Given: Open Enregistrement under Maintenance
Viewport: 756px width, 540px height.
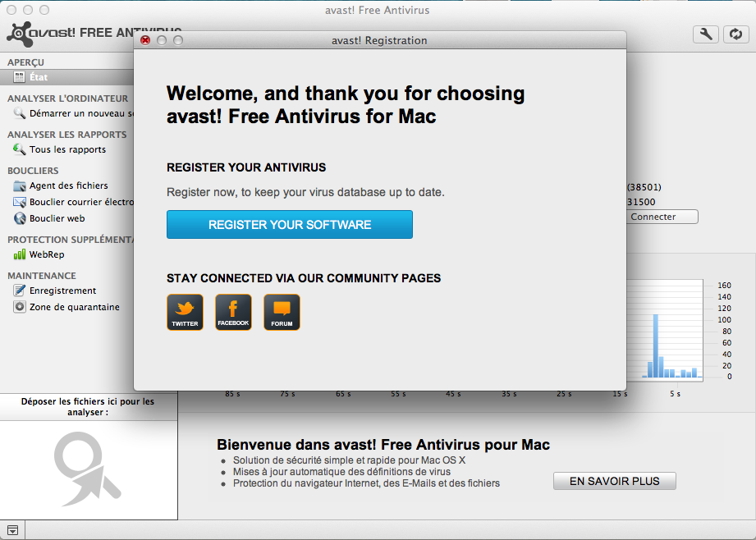Looking at the screenshot, I should (67, 291).
